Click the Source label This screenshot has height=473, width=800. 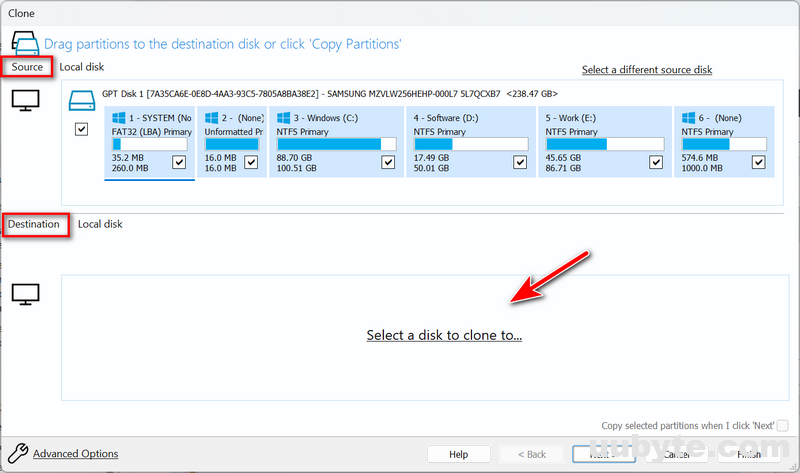[27, 67]
